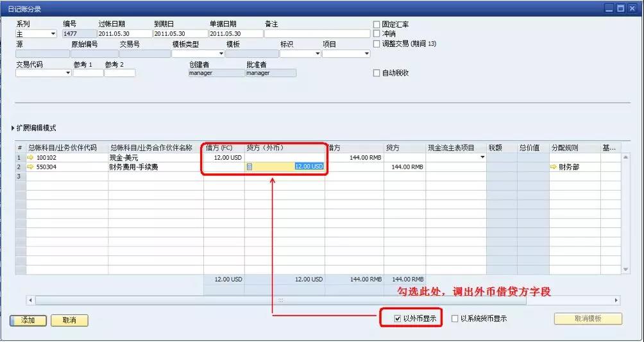644x342 pixels.
Task: Click the link arrow beside account 100102
Action: 30,157
